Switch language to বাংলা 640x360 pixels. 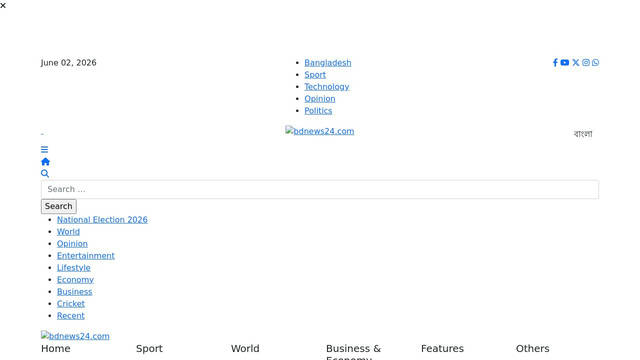(x=583, y=134)
